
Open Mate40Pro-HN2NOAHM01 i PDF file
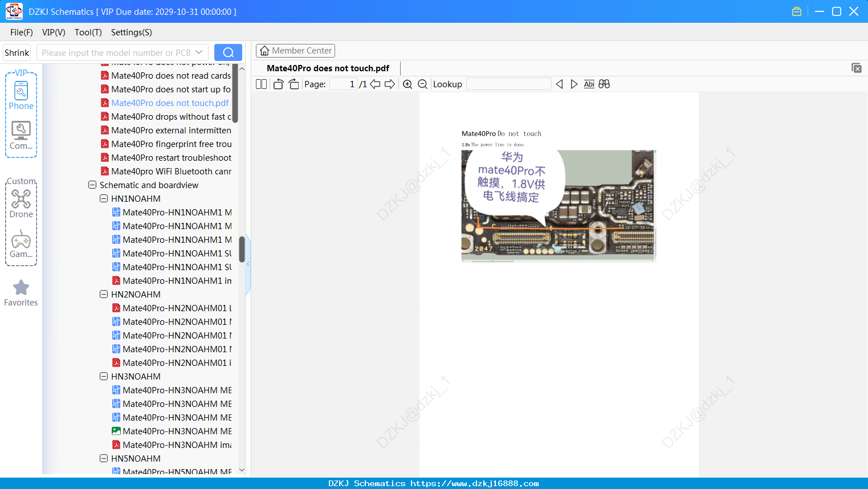tap(172, 363)
